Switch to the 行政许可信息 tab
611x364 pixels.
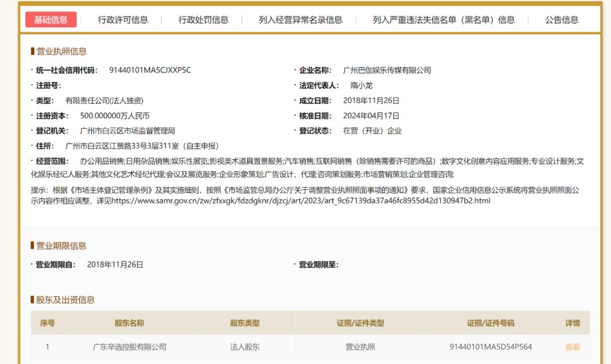123,20
